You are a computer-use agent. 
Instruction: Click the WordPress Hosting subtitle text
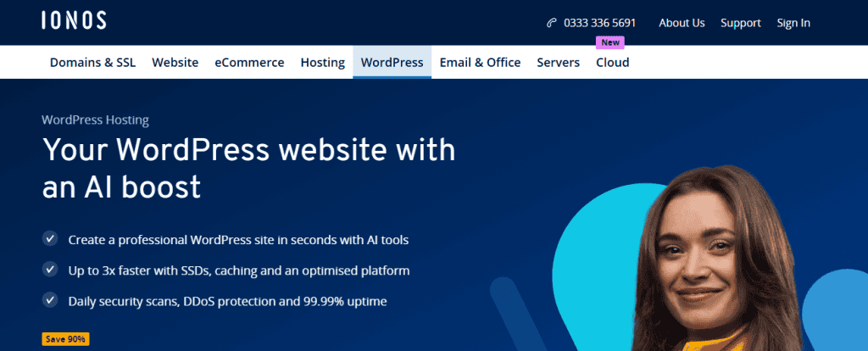click(95, 120)
